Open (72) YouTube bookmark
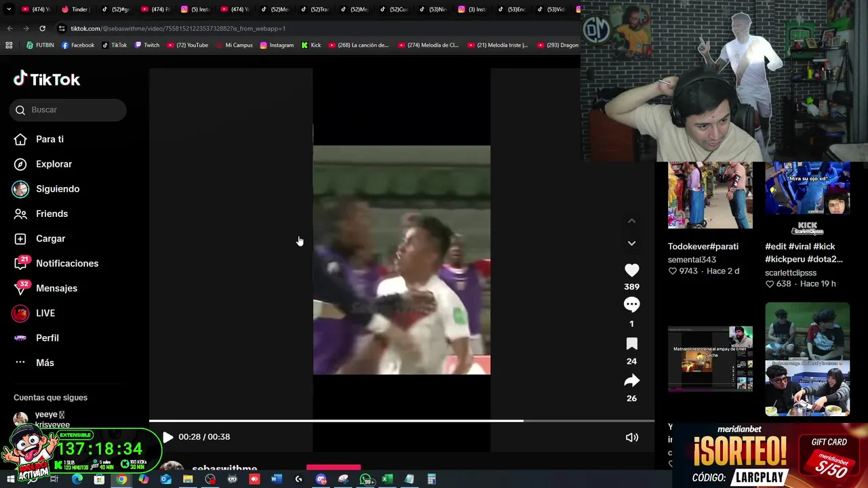 pos(187,45)
